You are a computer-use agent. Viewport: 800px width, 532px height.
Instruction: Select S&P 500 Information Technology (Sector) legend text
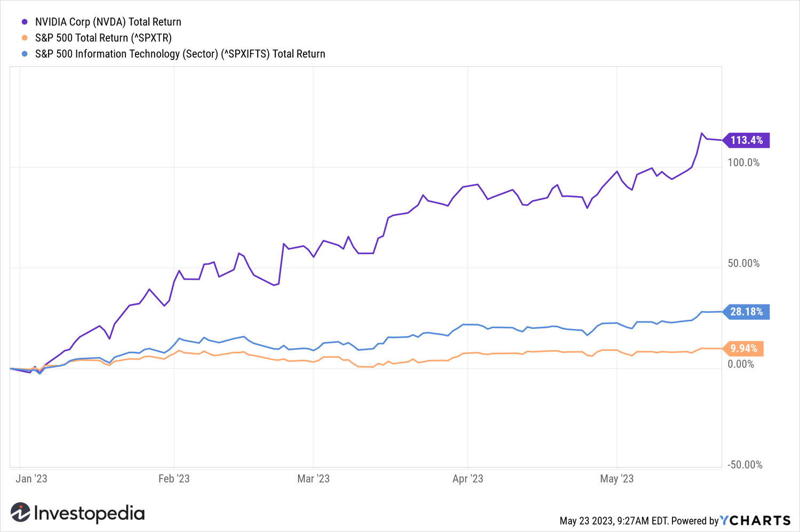(x=180, y=54)
